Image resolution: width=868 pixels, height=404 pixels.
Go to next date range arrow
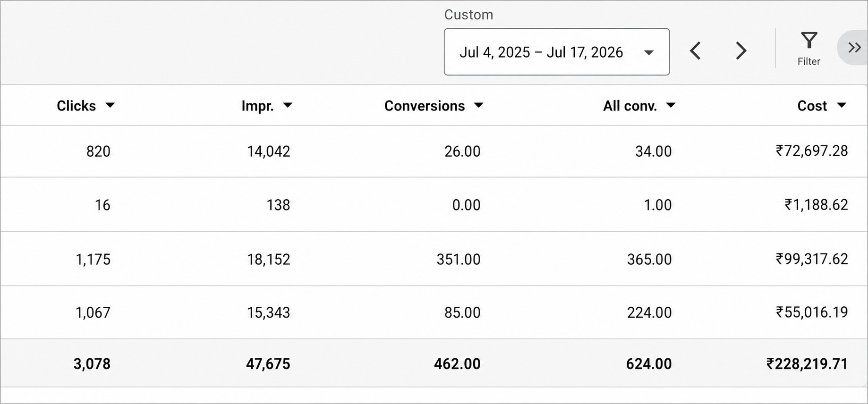[x=741, y=51]
